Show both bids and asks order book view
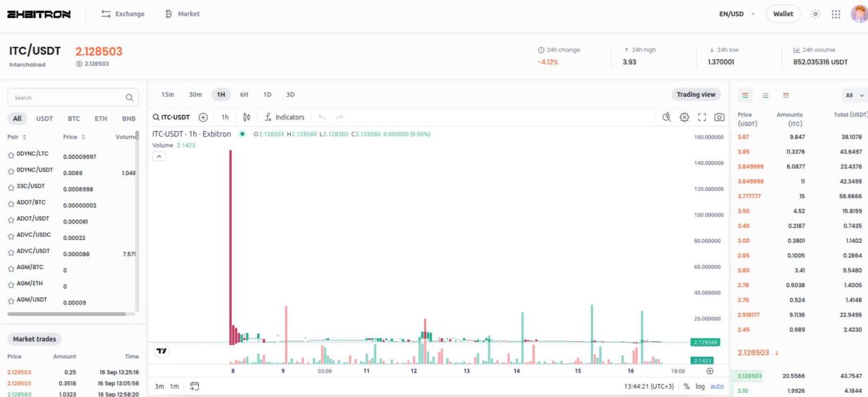868x397 pixels. 745,95
